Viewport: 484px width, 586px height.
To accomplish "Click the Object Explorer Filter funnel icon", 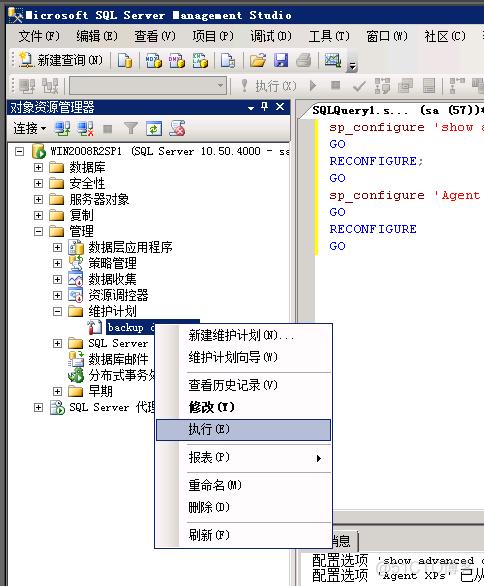I will (131, 129).
